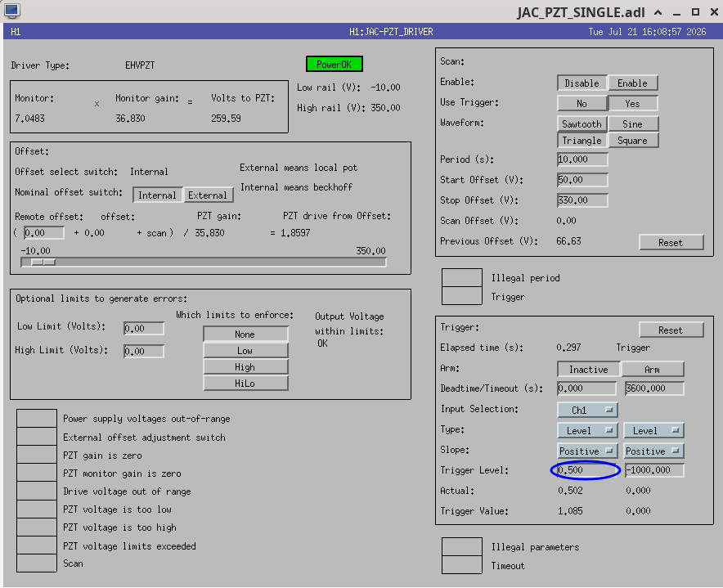
Task: Switch nominal offset to External
Action: (x=208, y=195)
